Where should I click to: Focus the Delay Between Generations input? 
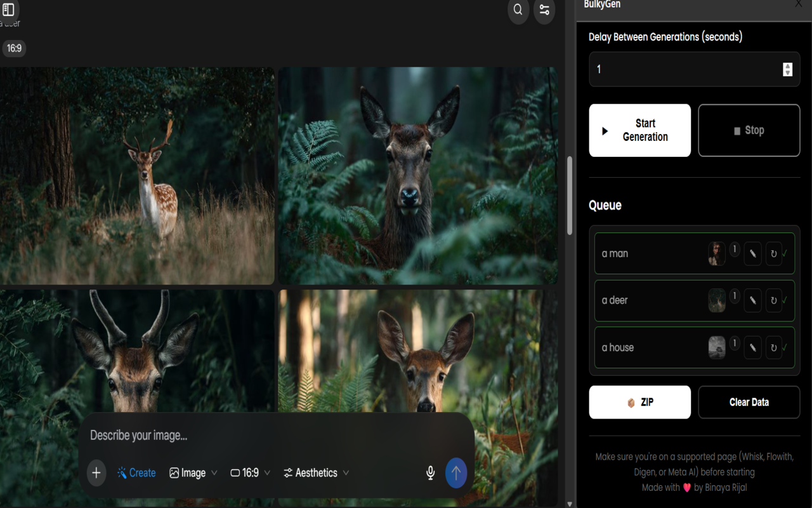(694, 69)
